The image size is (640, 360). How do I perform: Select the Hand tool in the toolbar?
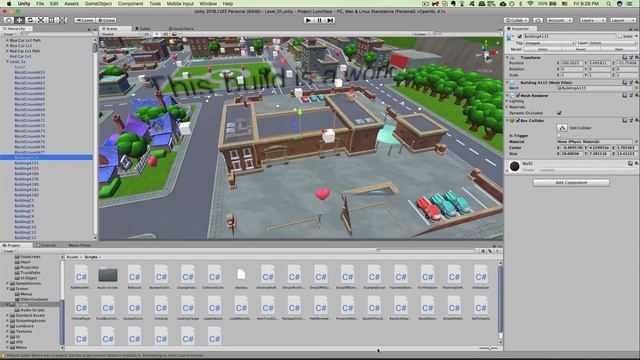pos(8,20)
